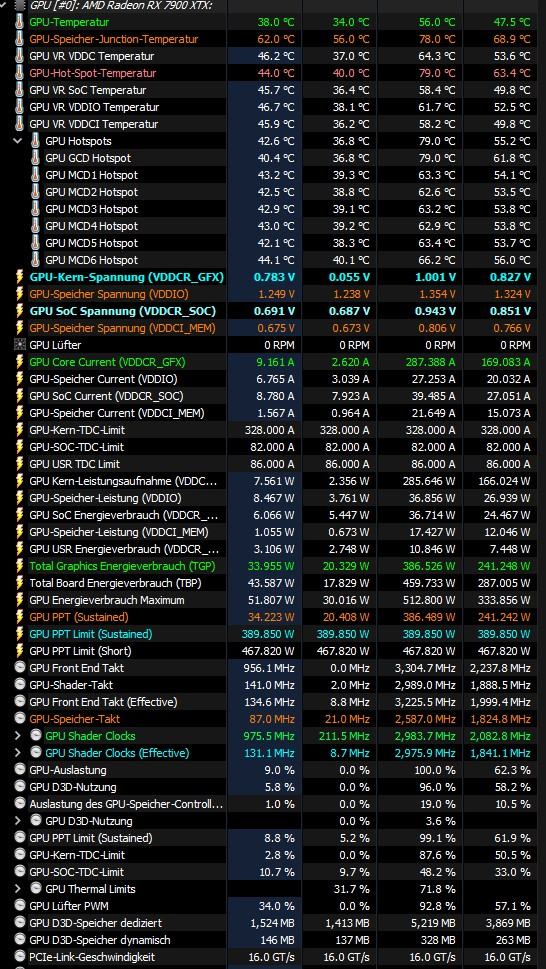Select the lightning icon beside GPU PPT Limit (Short)
The height and width of the screenshot is (969, 546).
click(x=20, y=651)
